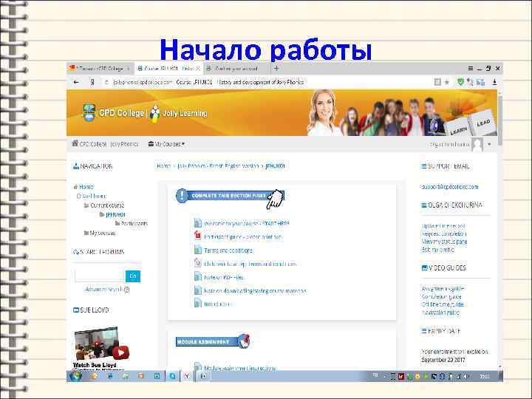The height and width of the screenshot is (399, 532).
Task: Click the help icon beside Advanced search
Action: pyautogui.click(x=127, y=290)
